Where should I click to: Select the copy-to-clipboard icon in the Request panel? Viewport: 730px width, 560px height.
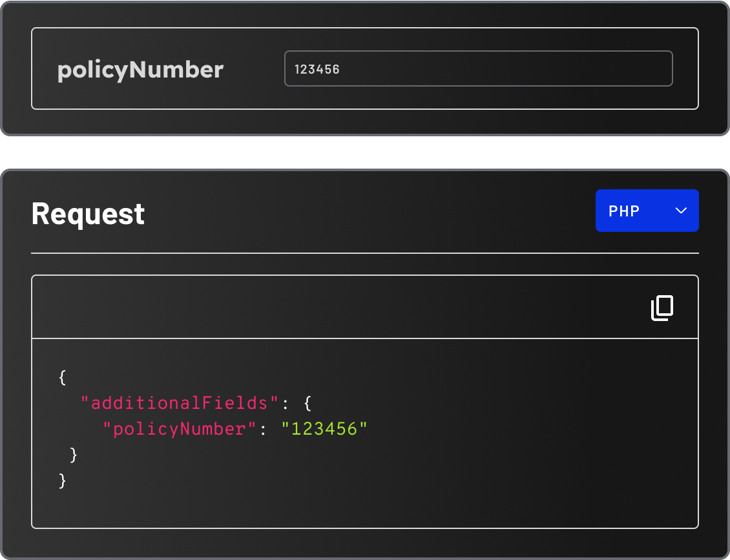[662, 307]
